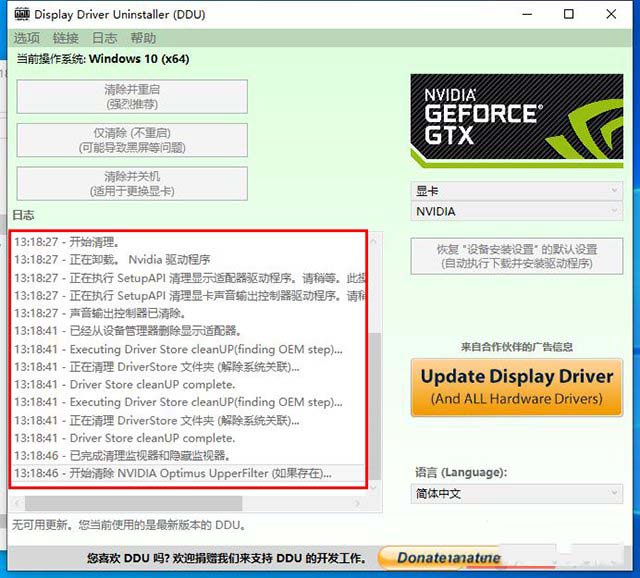Image resolution: width=640 pixels, height=578 pixels.
Task: Select log line 'SetupAPI 清理显示适配器驱动程序'
Action: click(x=189, y=278)
